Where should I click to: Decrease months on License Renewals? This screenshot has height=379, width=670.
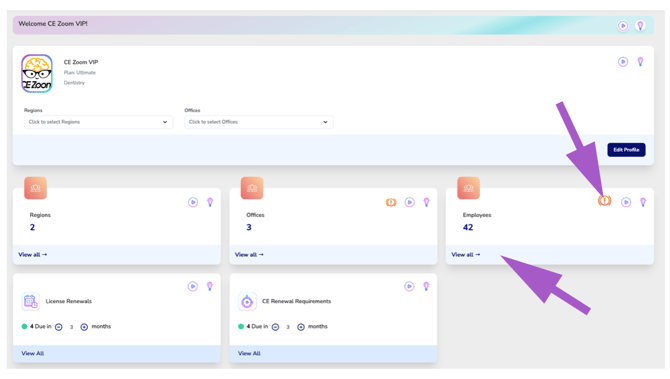pyautogui.click(x=59, y=327)
